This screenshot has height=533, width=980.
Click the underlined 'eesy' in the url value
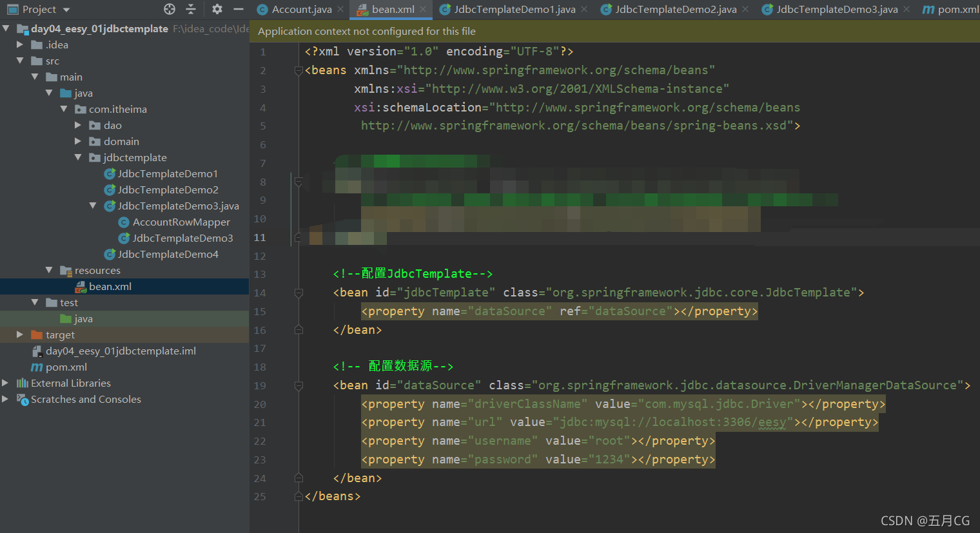(x=772, y=423)
